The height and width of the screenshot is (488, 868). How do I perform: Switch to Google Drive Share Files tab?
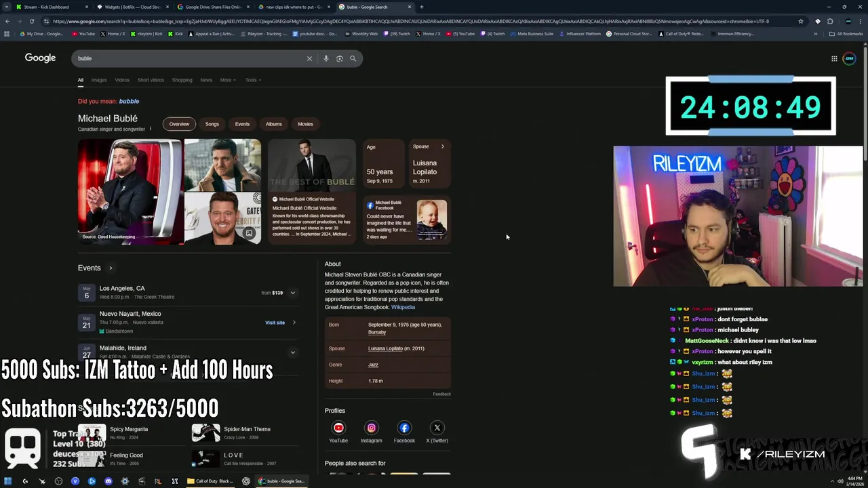click(212, 7)
